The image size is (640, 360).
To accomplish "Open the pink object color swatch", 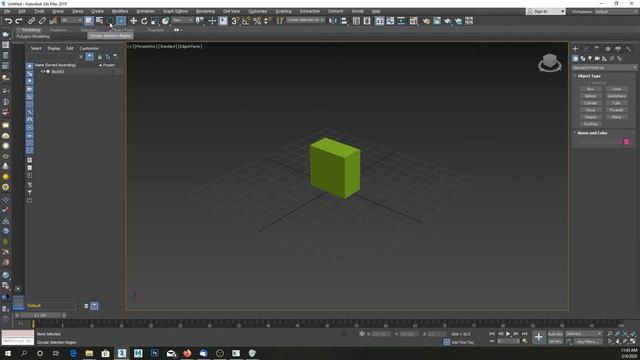I will [627, 142].
